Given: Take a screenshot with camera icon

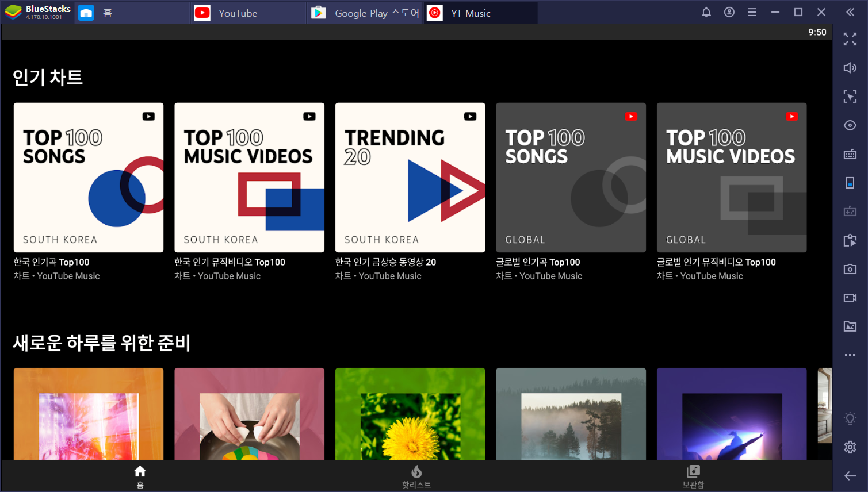Looking at the screenshot, I should (x=850, y=269).
